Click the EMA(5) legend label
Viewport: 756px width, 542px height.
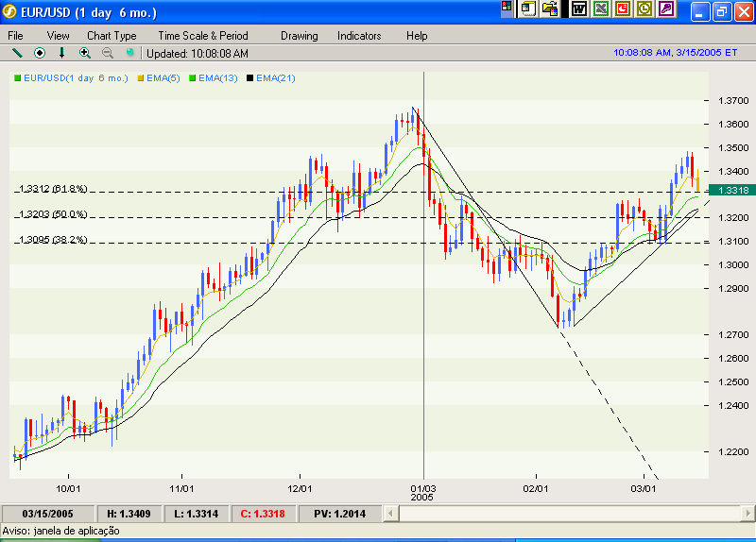click(164, 78)
